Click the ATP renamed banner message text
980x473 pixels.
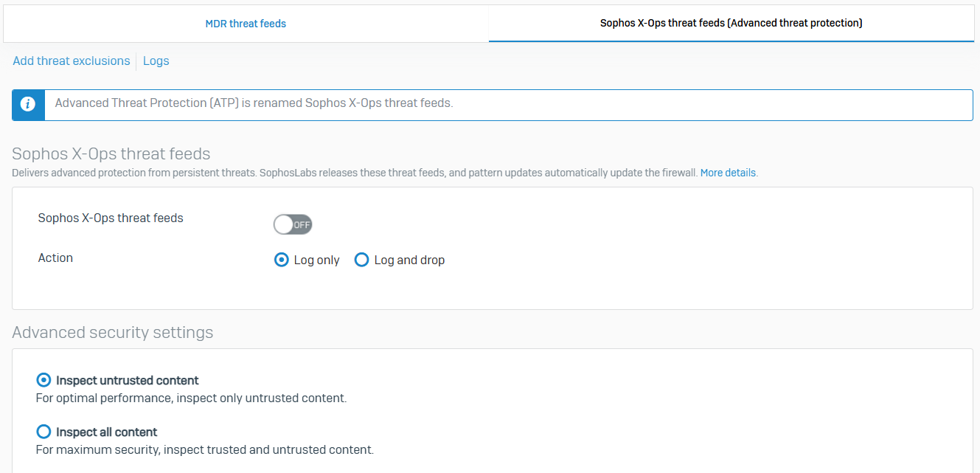(x=254, y=103)
